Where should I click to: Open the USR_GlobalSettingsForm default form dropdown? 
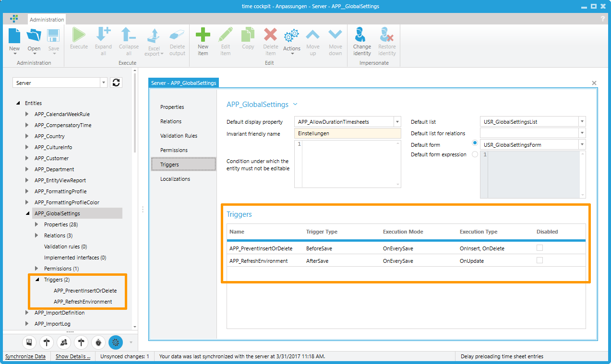(x=582, y=145)
